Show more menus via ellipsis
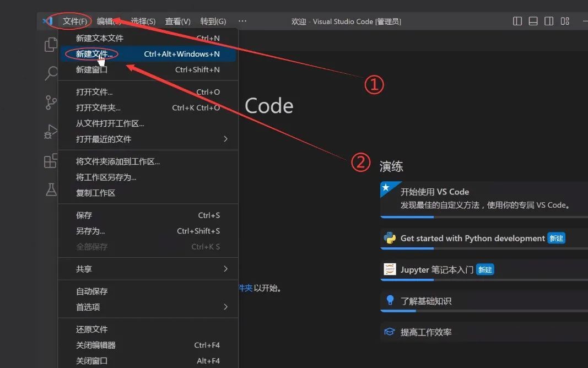 (x=242, y=21)
